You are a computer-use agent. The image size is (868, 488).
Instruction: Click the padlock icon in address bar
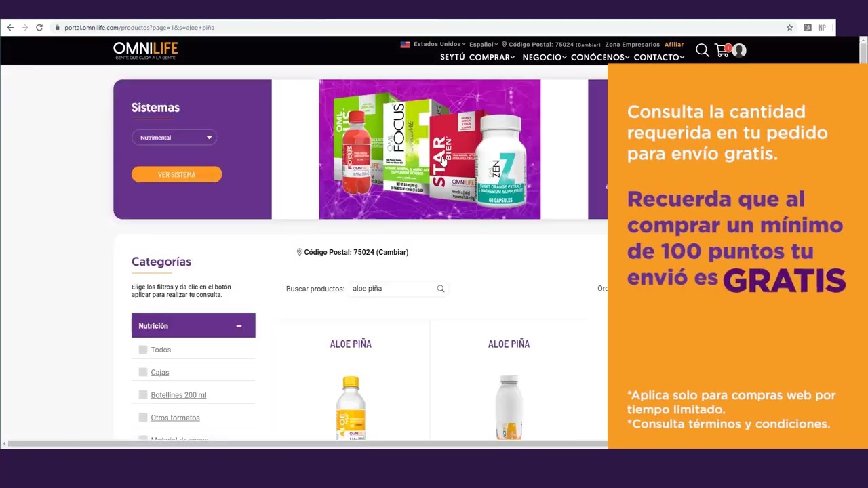[58, 28]
